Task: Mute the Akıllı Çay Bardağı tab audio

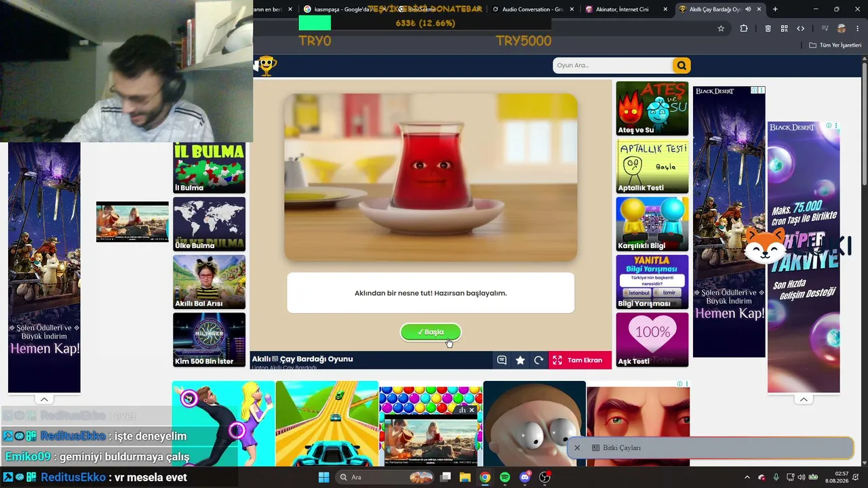Action: point(748,9)
